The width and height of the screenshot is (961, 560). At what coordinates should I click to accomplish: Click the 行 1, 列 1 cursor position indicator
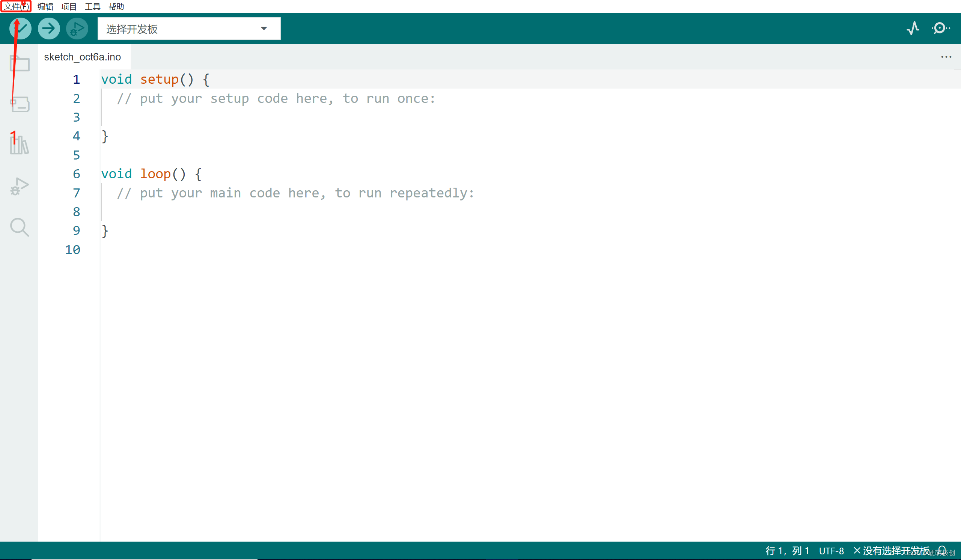coord(787,551)
